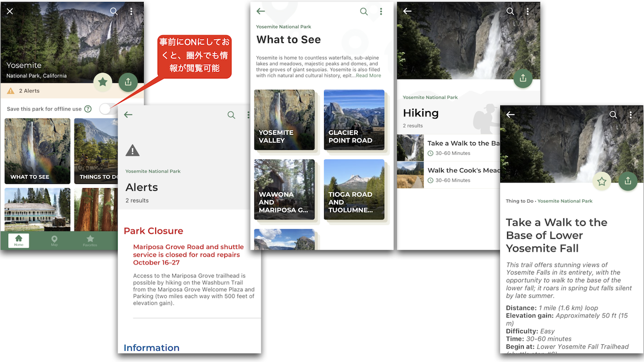Tap the meadow boardwalk thumbnail in Hiking results
Image resolution: width=644 pixels, height=362 pixels.
pos(411,175)
